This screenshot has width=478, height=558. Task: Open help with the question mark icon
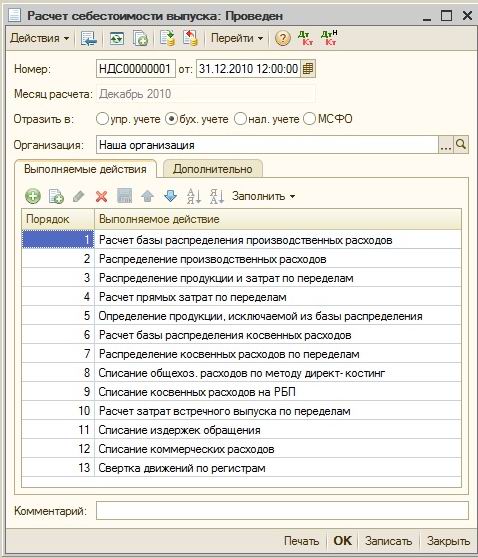pyautogui.click(x=283, y=38)
